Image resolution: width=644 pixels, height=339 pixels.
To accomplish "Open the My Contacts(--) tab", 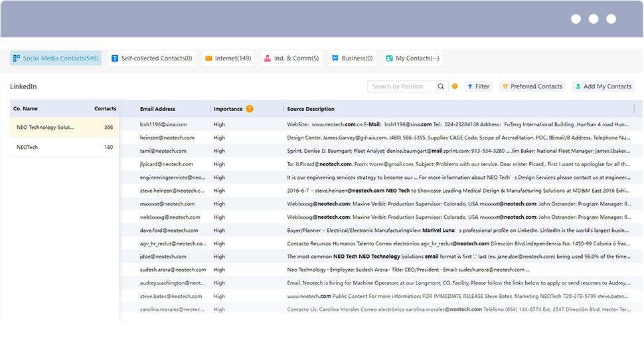I will pyautogui.click(x=413, y=58).
